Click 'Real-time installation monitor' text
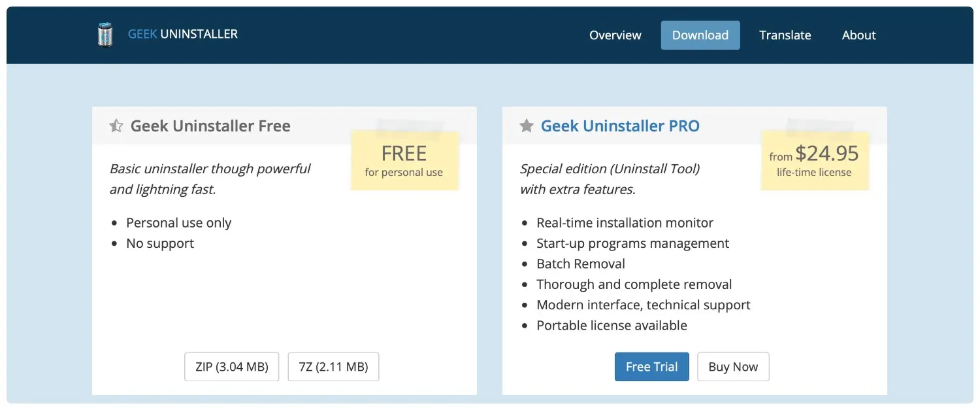Image resolution: width=980 pixels, height=410 pixels. (x=625, y=223)
